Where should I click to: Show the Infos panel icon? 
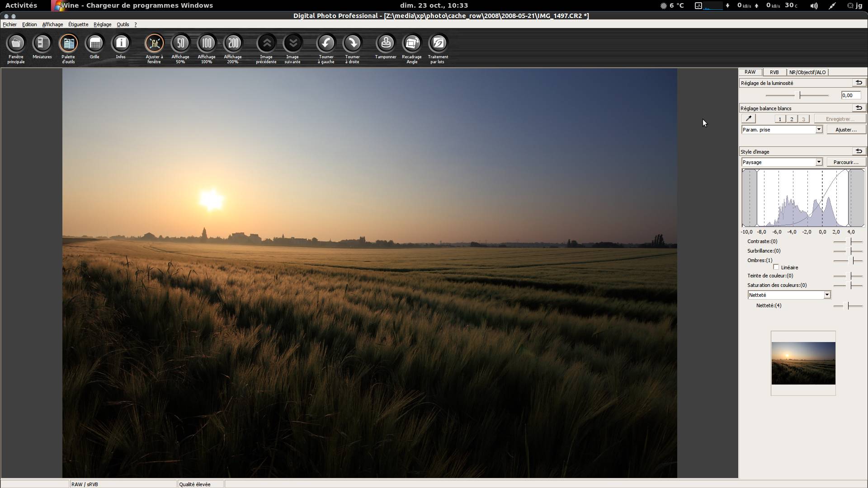(121, 44)
